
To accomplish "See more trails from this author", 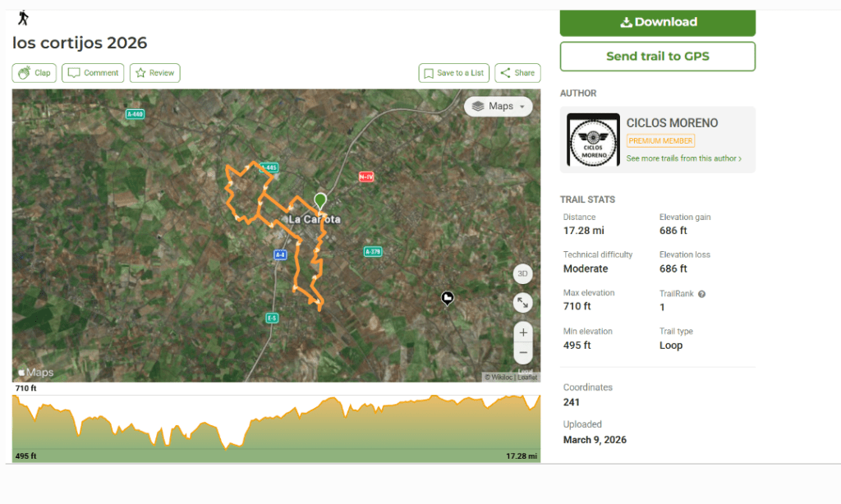I will point(683,158).
